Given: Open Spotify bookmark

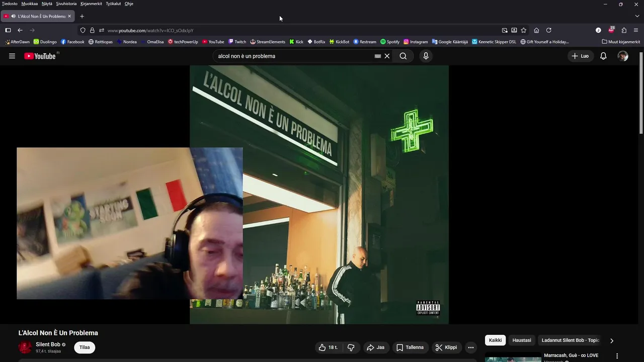Looking at the screenshot, I should click(x=390, y=42).
